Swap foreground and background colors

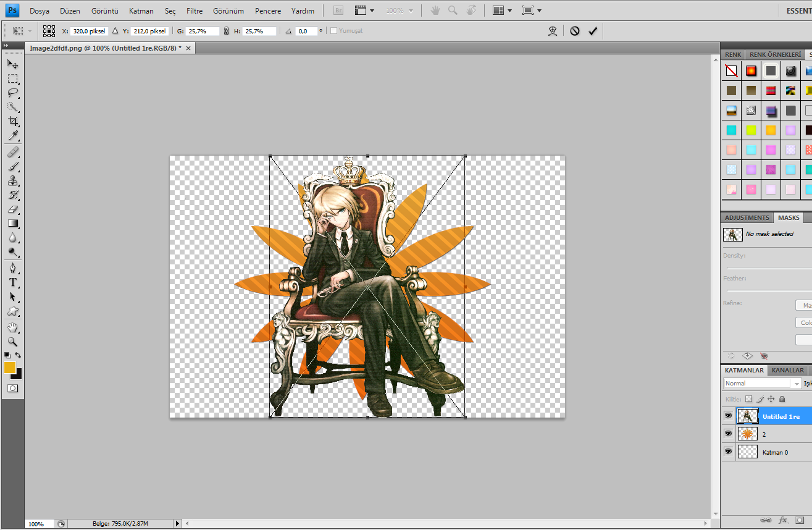pos(19,355)
